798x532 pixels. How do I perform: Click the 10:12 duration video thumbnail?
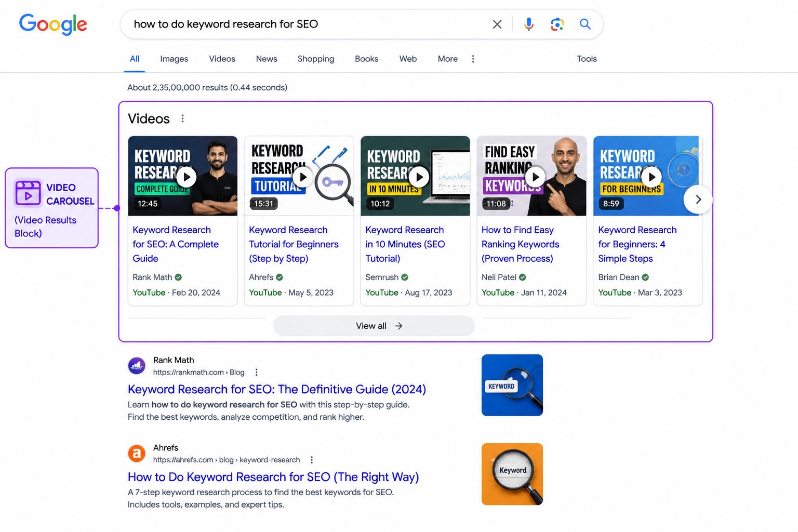pos(380,204)
